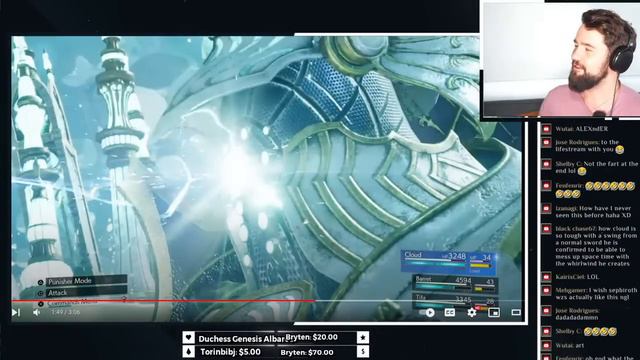Select chat message 'I wish sephiroth was actually'
This screenshot has height=360, width=640.
point(596,293)
